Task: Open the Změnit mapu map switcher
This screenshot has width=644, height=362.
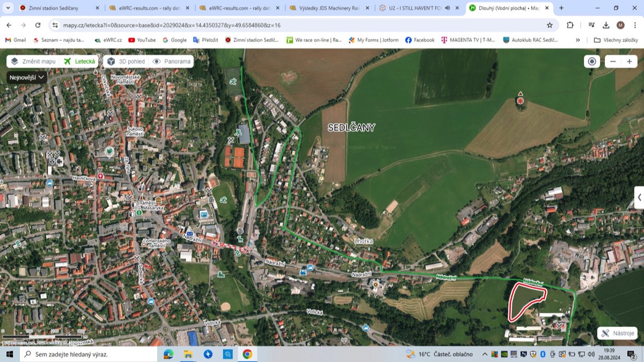Action: point(33,61)
